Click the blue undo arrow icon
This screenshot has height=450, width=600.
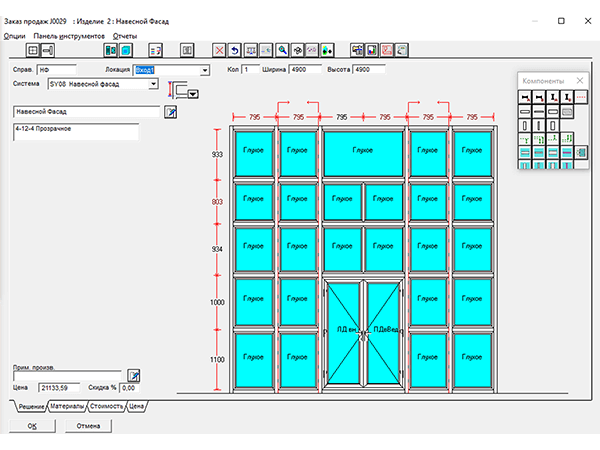[235, 48]
